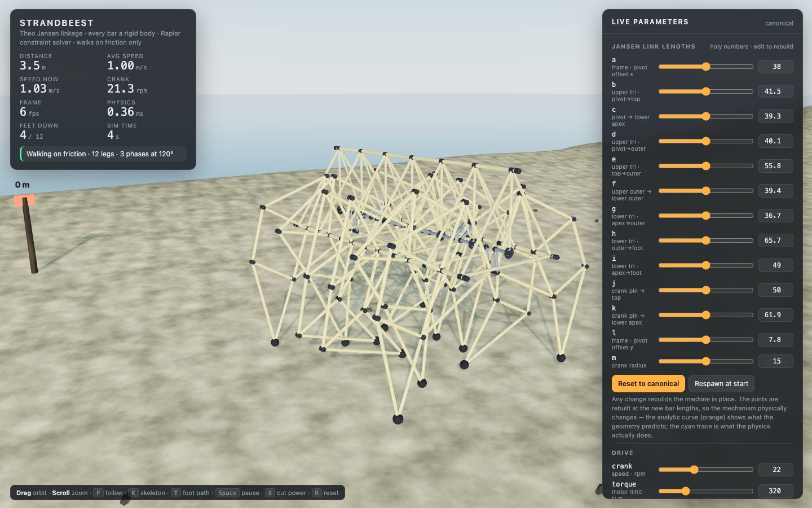
Task: Click the avg speed value '1.00 m/s'
Action: pyautogui.click(x=127, y=65)
